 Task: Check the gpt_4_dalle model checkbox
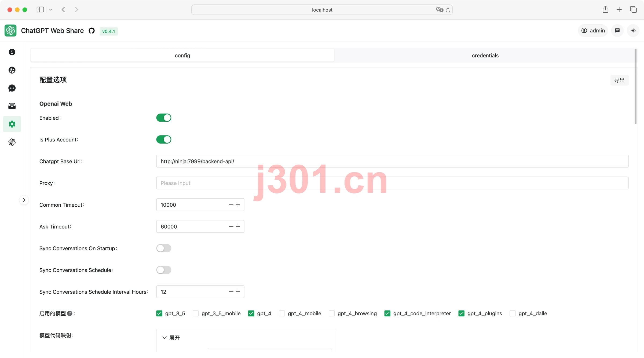pyautogui.click(x=513, y=313)
